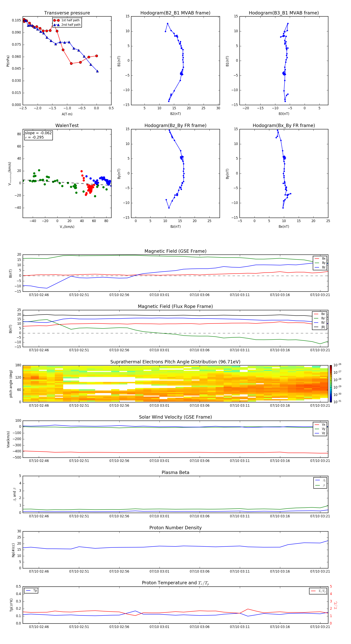Select Bx in GSE magnetic field legend
Image resolution: width=351 pixels, height=644 pixels.
click(320, 259)
